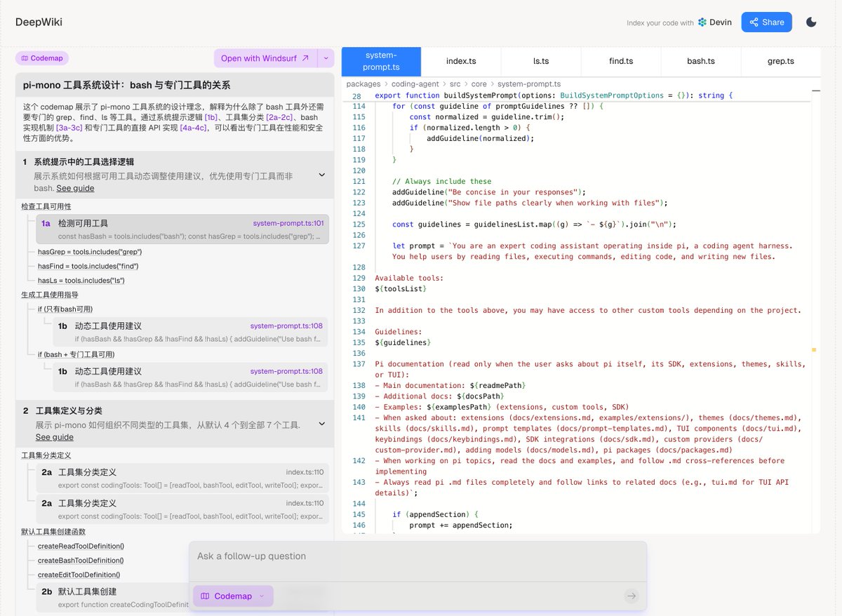Click the 检查工具可用性 heading
The width and height of the screenshot is (842, 616).
point(46,206)
